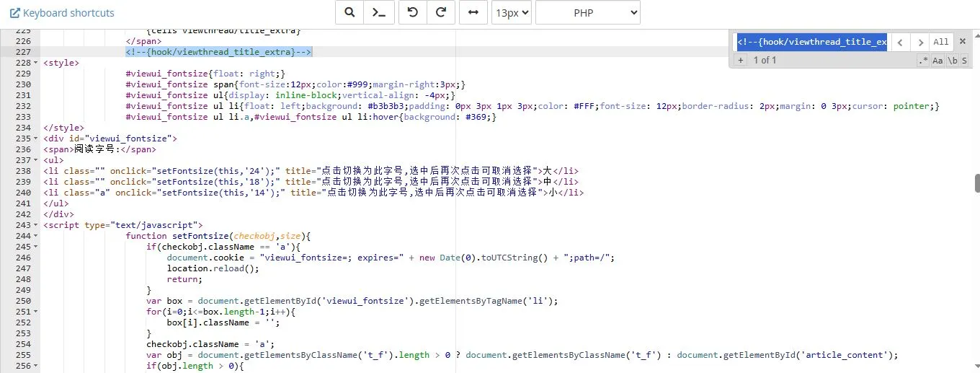Click the '#viewui_fontsize{float: right;}' CSS rule
This screenshot has height=373, width=980.
click(205, 74)
